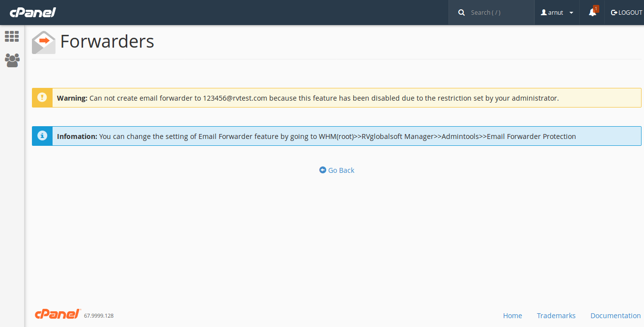The height and width of the screenshot is (327, 644).
Task: Open the arnut account dropdown
Action: (556, 12)
